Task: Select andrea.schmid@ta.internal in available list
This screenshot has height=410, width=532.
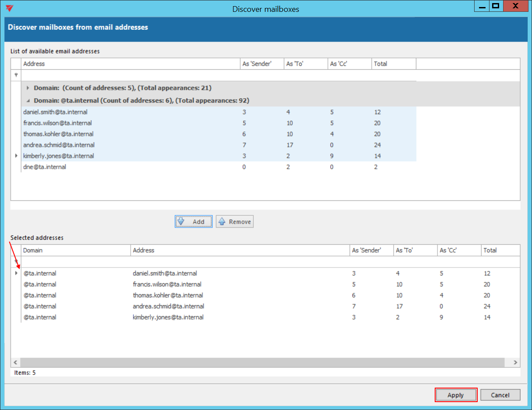Action: point(59,145)
